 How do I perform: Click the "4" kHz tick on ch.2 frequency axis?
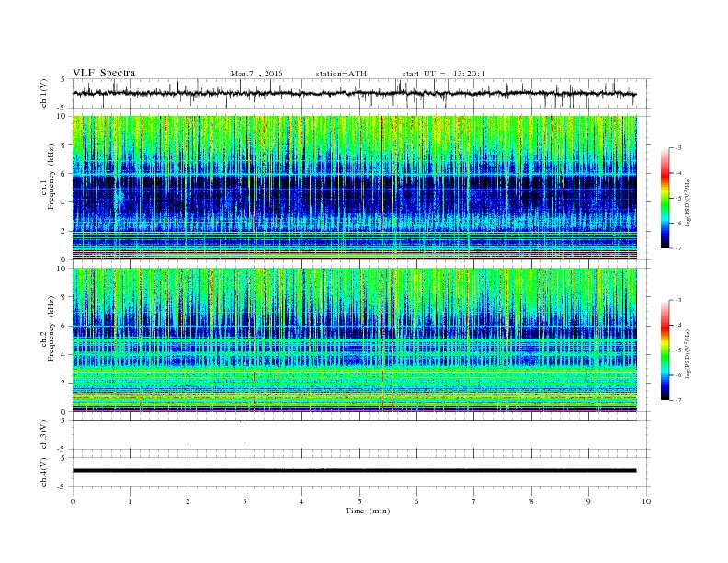[64, 354]
